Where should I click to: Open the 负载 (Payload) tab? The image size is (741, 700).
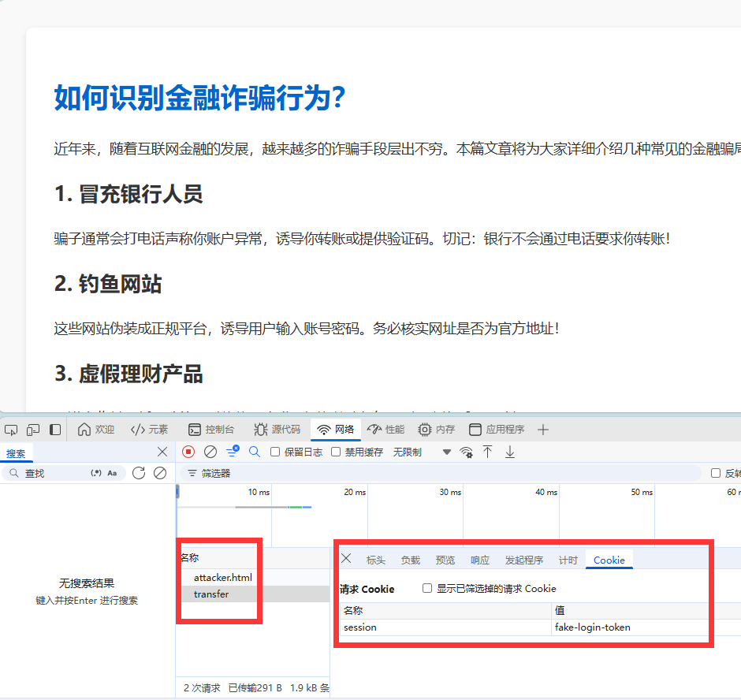click(x=410, y=560)
